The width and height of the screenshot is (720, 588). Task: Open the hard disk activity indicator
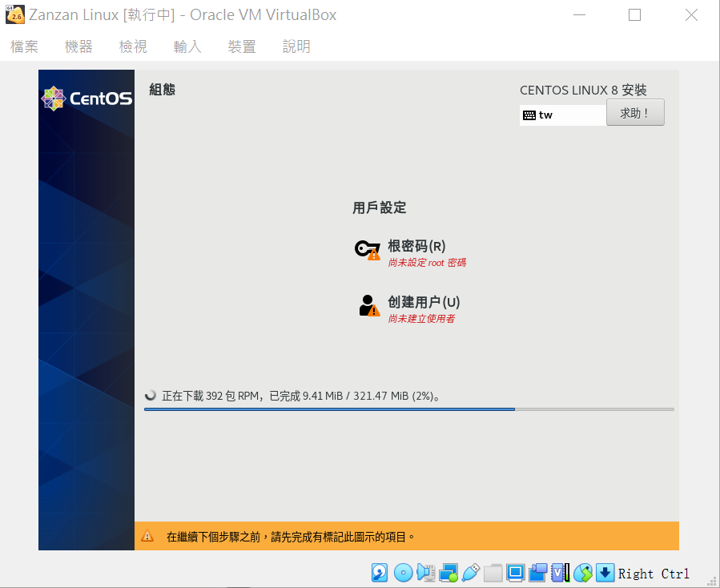380,573
